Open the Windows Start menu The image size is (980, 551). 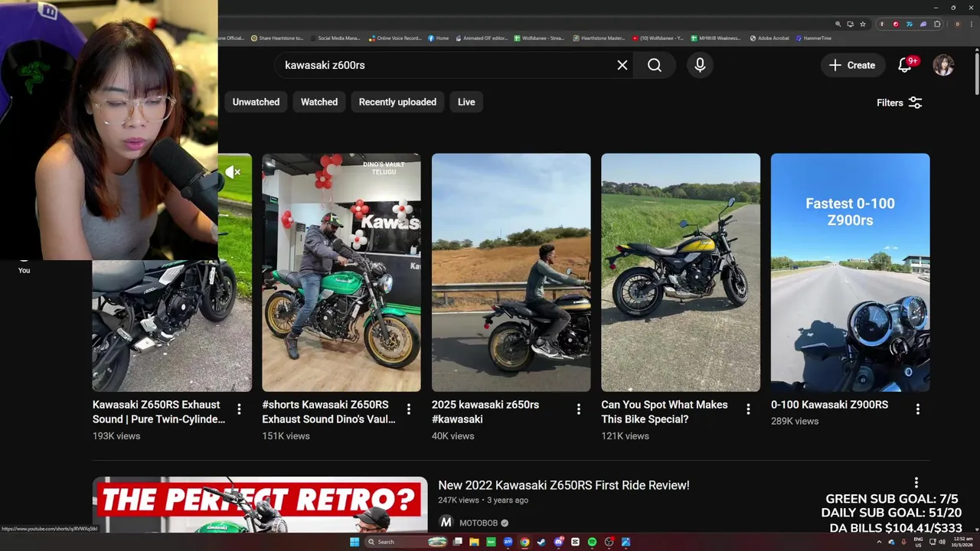click(x=354, y=542)
